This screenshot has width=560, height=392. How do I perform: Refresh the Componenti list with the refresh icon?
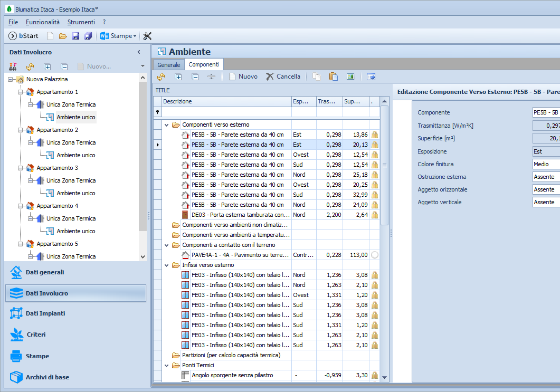(x=161, y=77)
